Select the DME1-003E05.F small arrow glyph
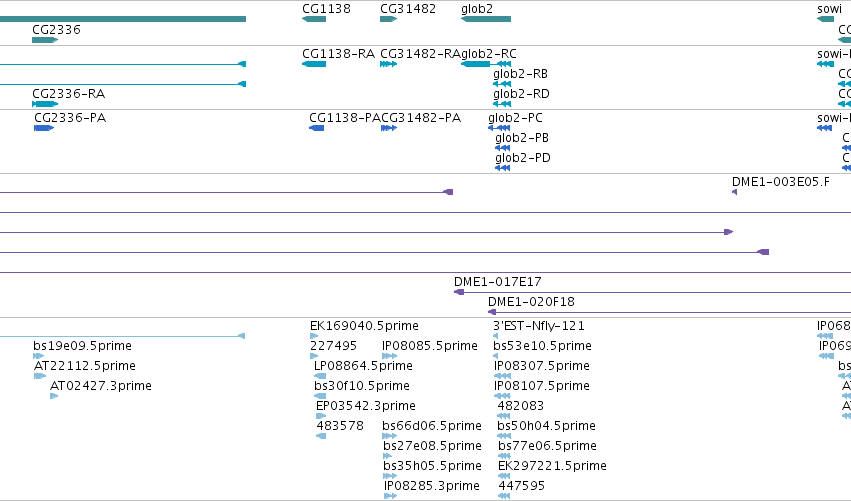The width and height of the screenshot is (851, 501). 734,192
